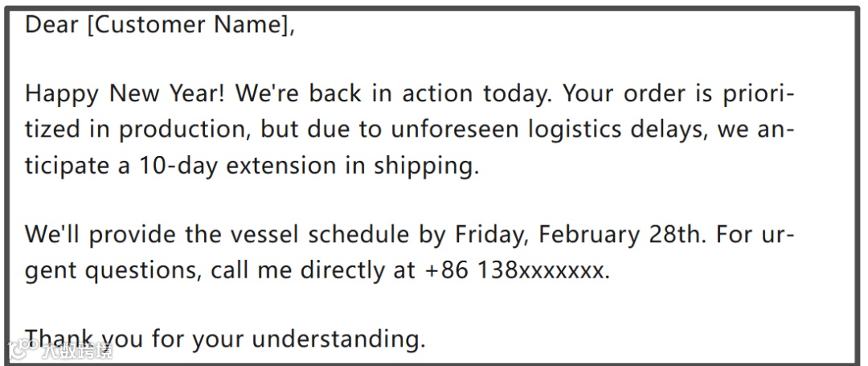Click the watermark logo icon at bottom-left
868x366 pixels.
[x=23, y=350]
